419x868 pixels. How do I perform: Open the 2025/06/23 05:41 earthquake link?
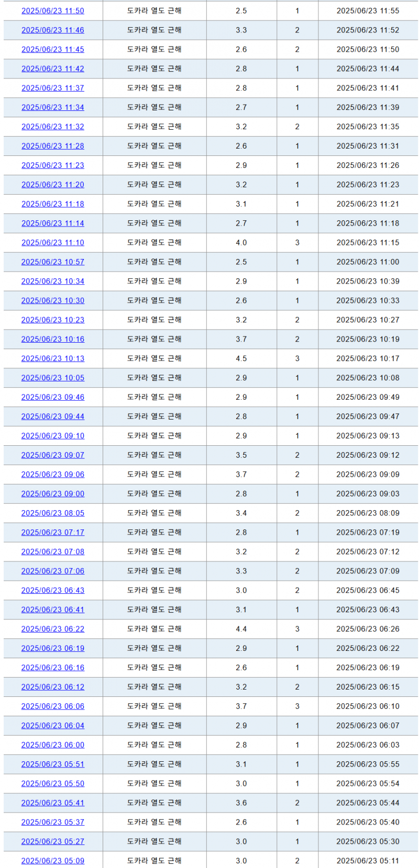[x=53, y=804]
